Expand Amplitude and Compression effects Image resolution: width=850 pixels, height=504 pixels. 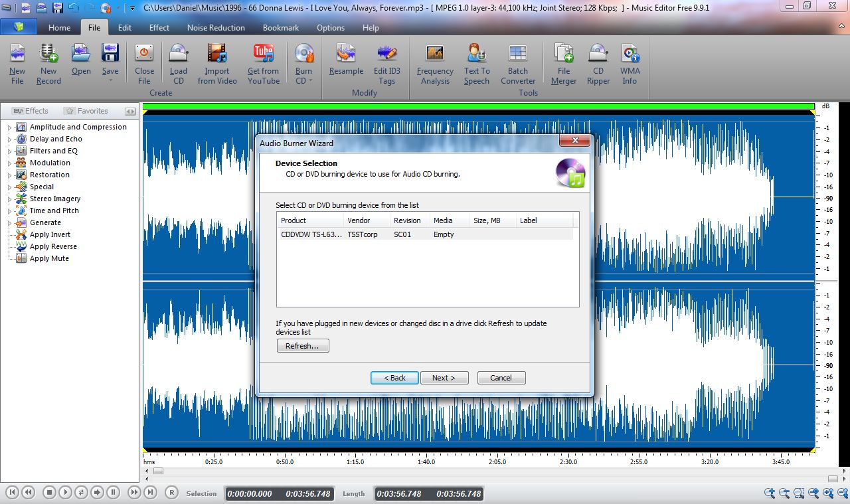point(9,127)
